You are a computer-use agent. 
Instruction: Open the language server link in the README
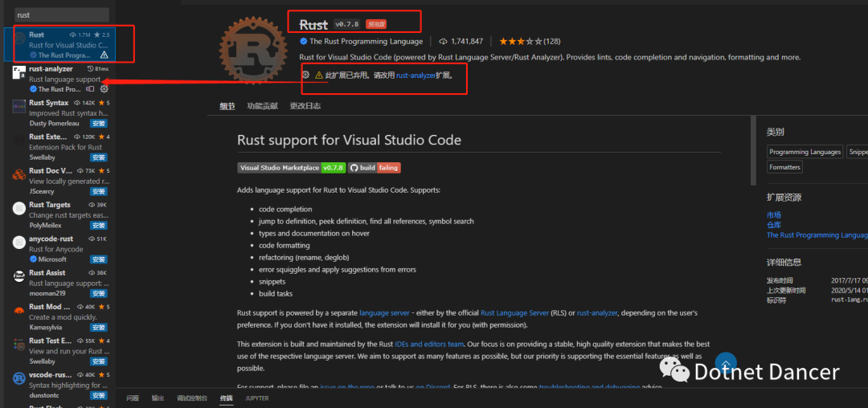pyautogui.click(x=384, y=313)
